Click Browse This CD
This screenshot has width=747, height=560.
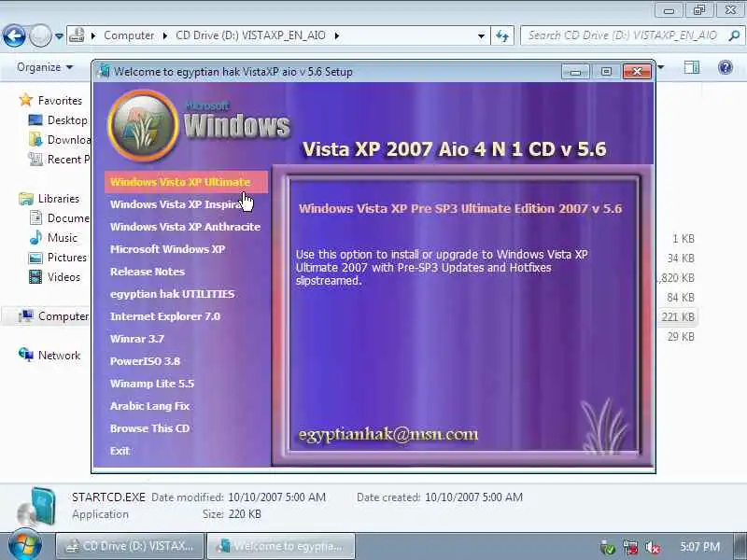coord(149,428)
